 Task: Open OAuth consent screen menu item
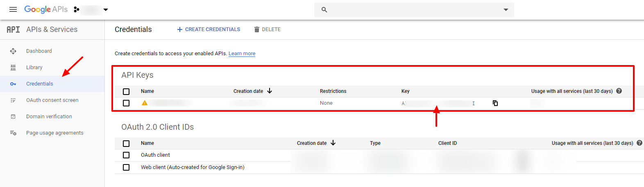pos(52,100)
